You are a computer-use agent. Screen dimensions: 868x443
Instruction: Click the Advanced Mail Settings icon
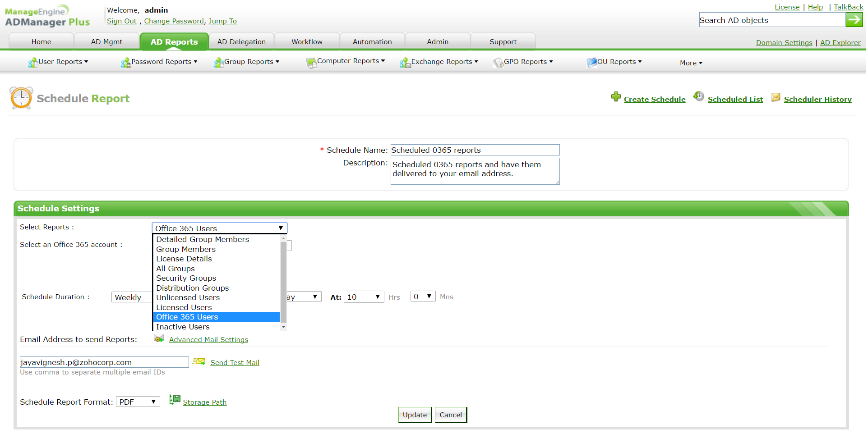[x=159, y=339]
